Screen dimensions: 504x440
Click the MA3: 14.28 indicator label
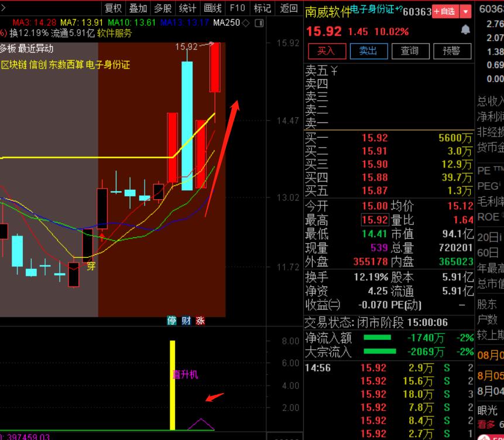[x=34, y=23]
